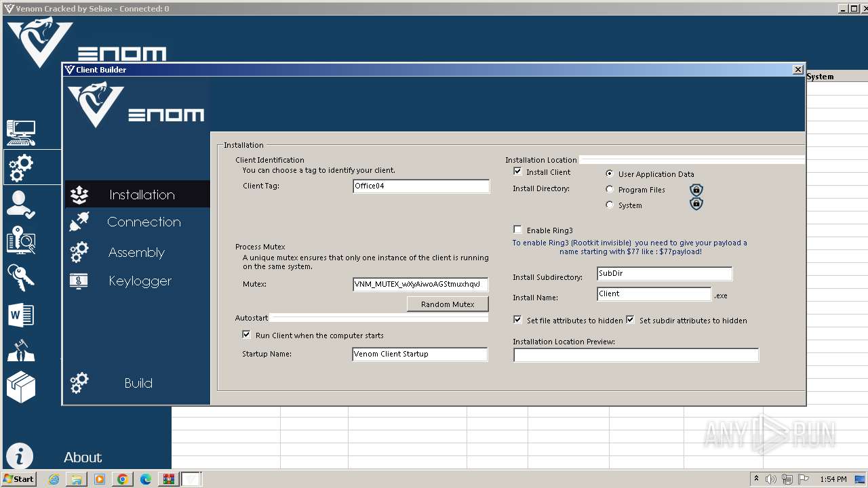The height and width of the screenshot is (488, 868).
Task: Open the Action Center flag icon
Action: tap(804, 479)
